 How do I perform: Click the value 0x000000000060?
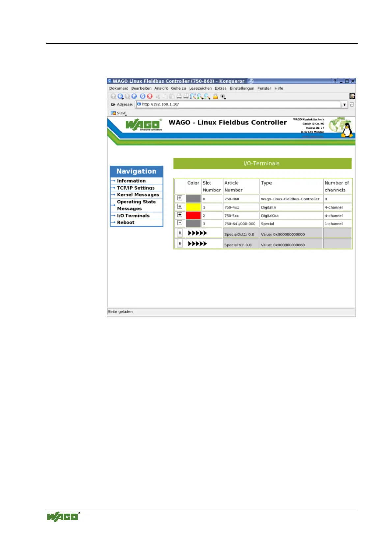point(289,245)
